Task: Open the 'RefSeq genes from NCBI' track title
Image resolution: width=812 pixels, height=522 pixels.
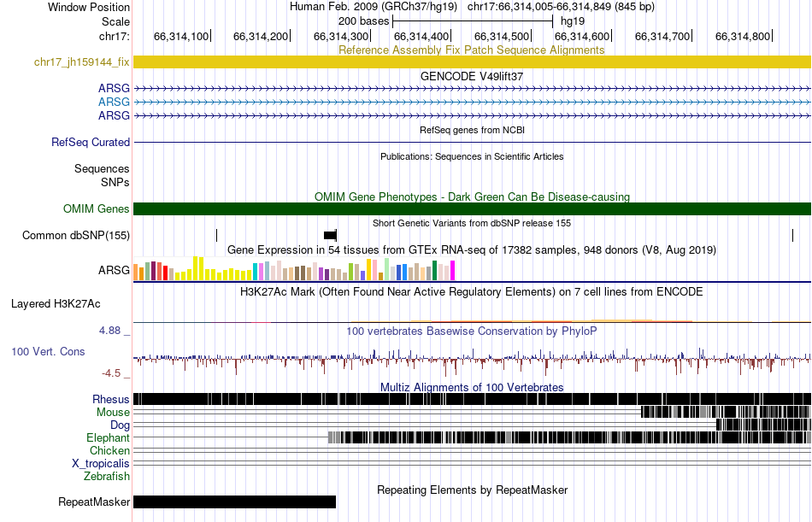Action: coord(472,130)
